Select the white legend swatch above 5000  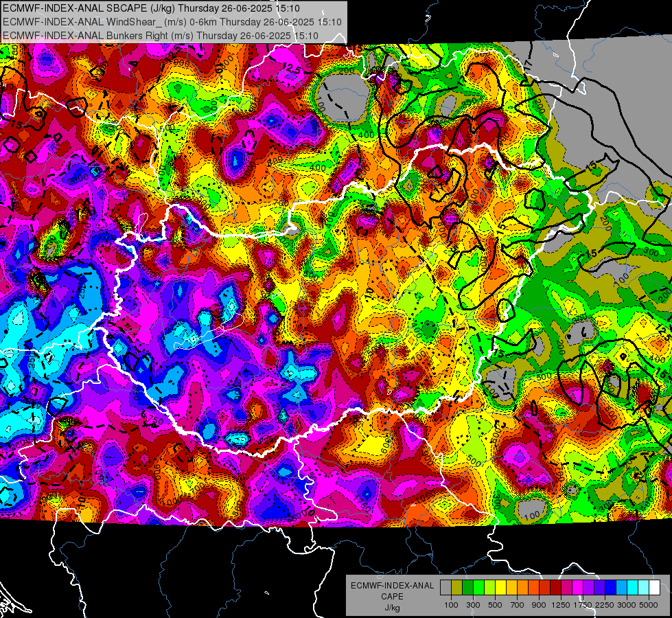coord(654,588)
